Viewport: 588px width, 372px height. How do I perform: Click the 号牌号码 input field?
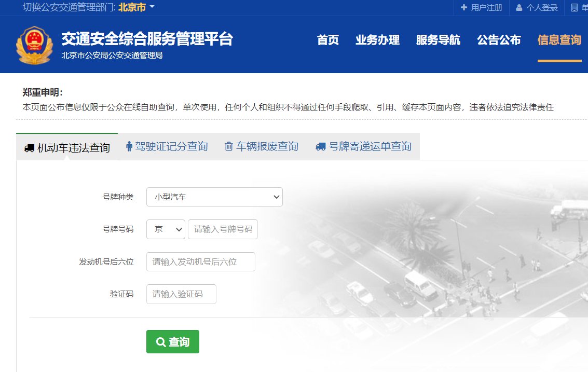(223, 229)
